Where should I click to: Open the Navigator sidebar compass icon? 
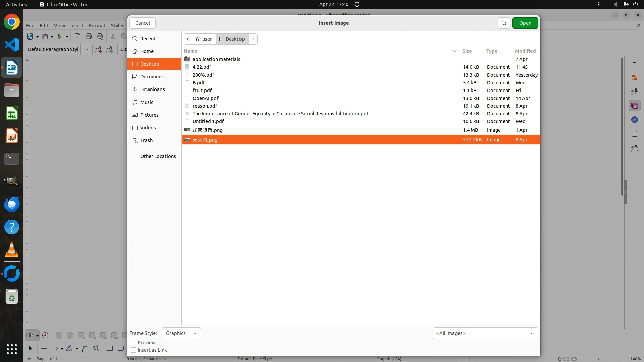pyautogui.click(x=634, y=120)
